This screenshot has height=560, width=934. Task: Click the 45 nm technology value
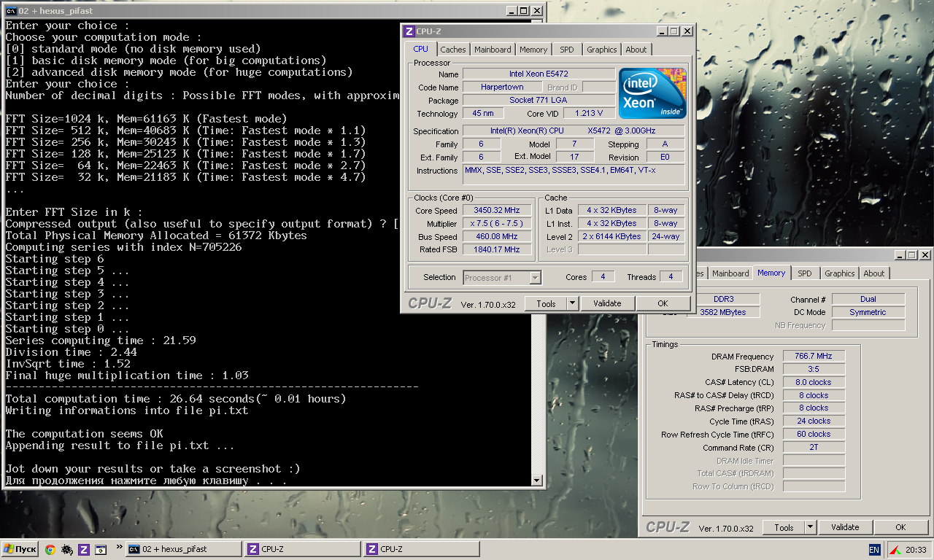pos(483,114)
